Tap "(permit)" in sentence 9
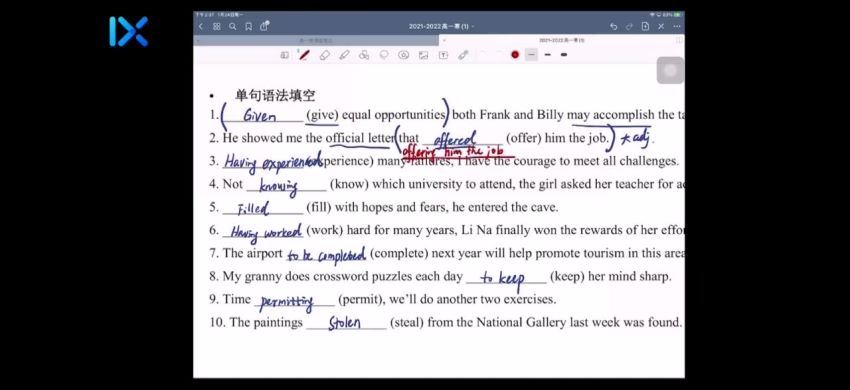 click(x=362, y=299)
